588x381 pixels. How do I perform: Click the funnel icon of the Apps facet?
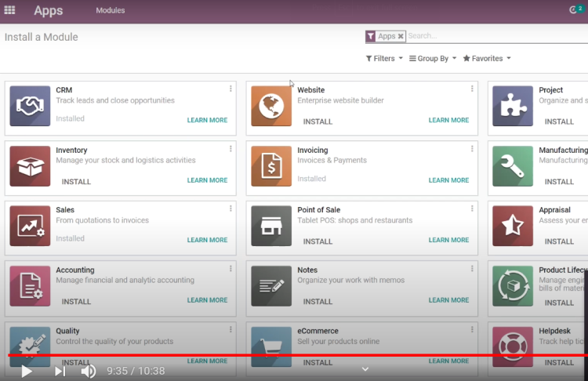[371, 36]
